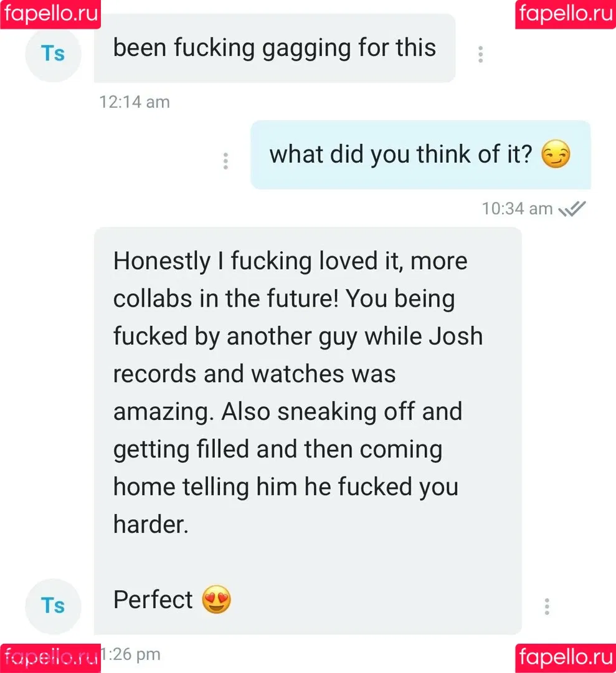The image size is (616, 673).
Task: Open the Ts avatar beside the top message
Action: click(x=53, y=54)
